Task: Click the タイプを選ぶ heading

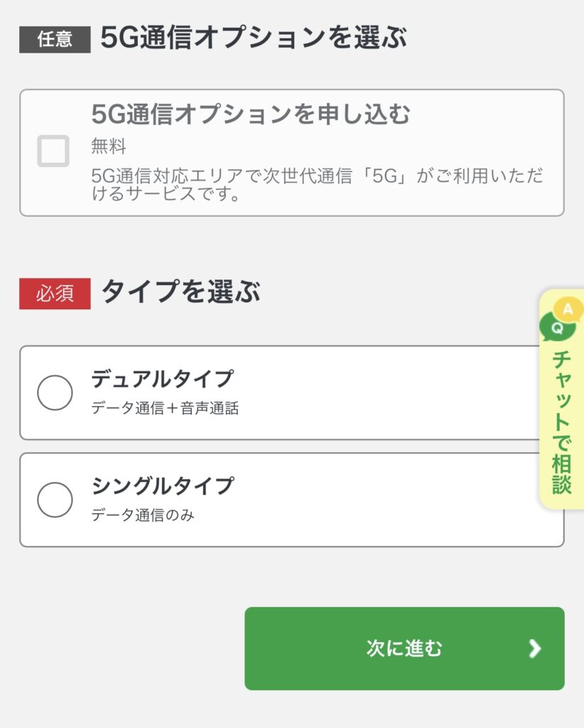Action: click(x=180, y=291)
